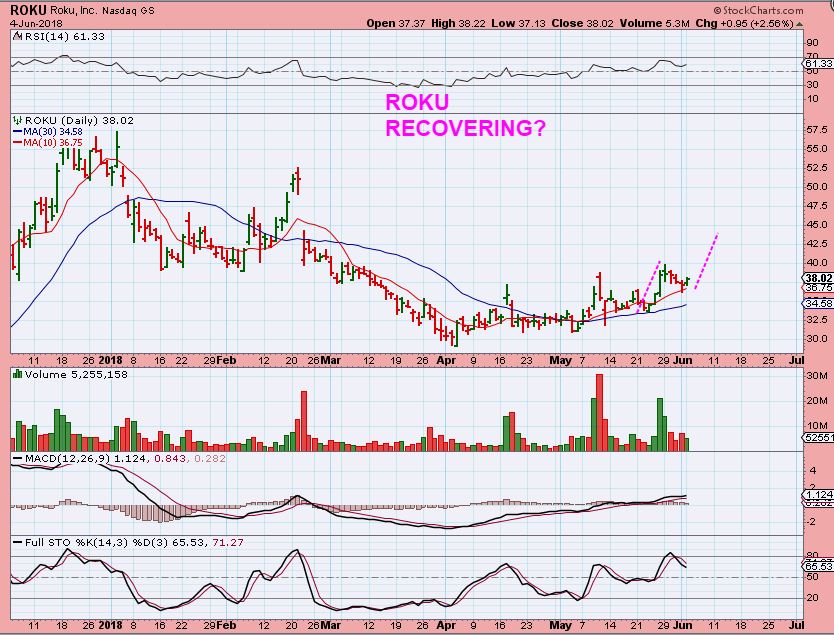This screenshot has width=834, height=635.
Task: Click the 36.75 moving average tag on right axis
Action: point(818,288)
